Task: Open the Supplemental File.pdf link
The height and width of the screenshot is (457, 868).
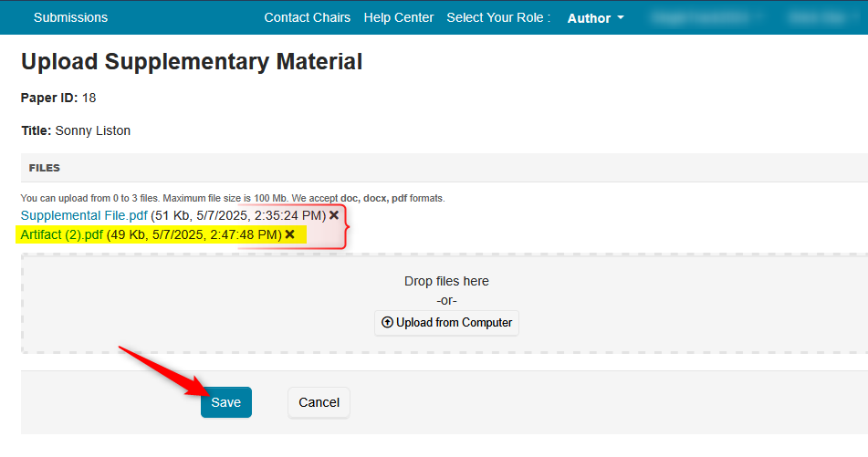Action: click(x=84, y=215)
